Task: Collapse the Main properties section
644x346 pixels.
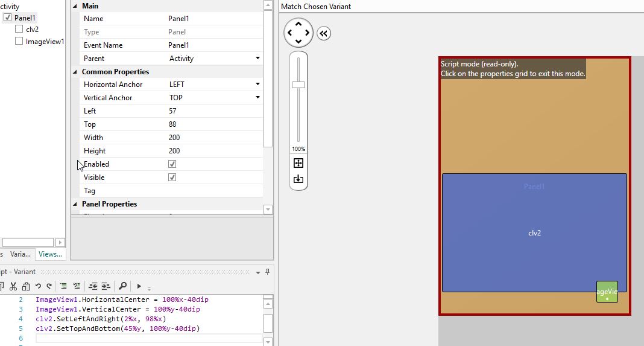Action: click(75, 6)
